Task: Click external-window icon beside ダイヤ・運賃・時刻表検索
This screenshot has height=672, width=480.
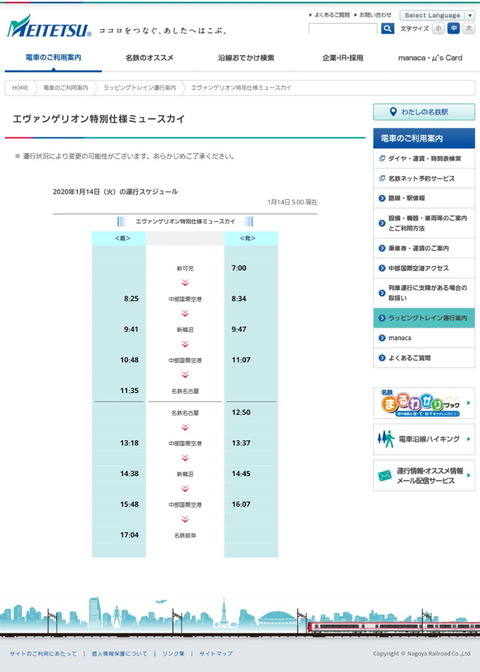Action: tap(382, 159)
